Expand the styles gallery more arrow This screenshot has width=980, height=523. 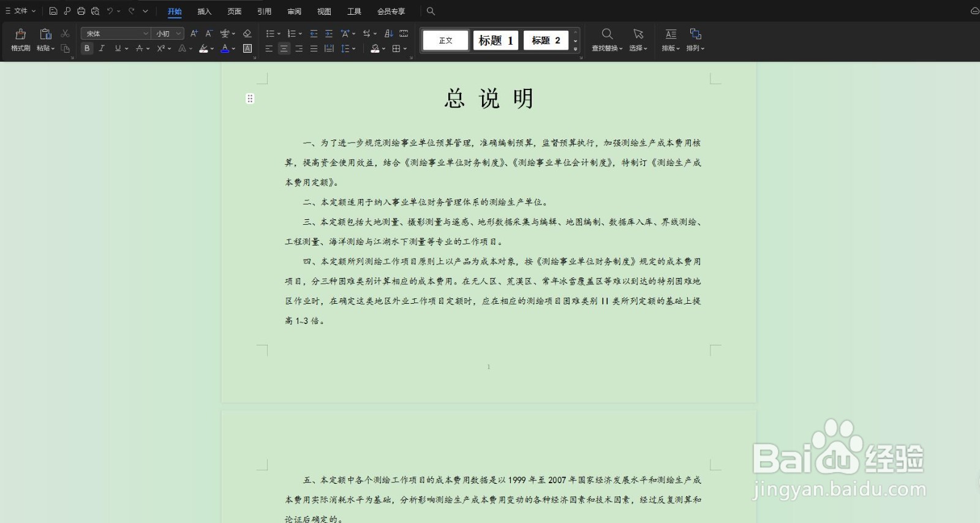tap(575, 49)
